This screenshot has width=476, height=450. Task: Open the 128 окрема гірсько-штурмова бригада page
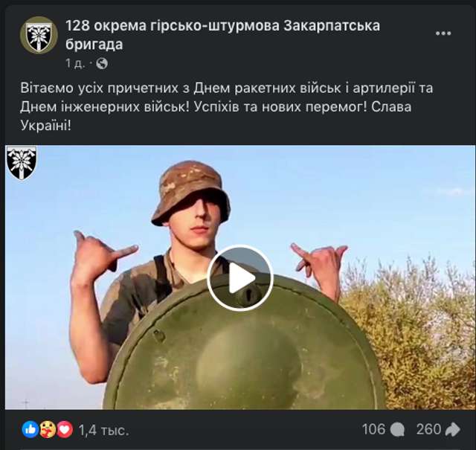pos(222,35)
